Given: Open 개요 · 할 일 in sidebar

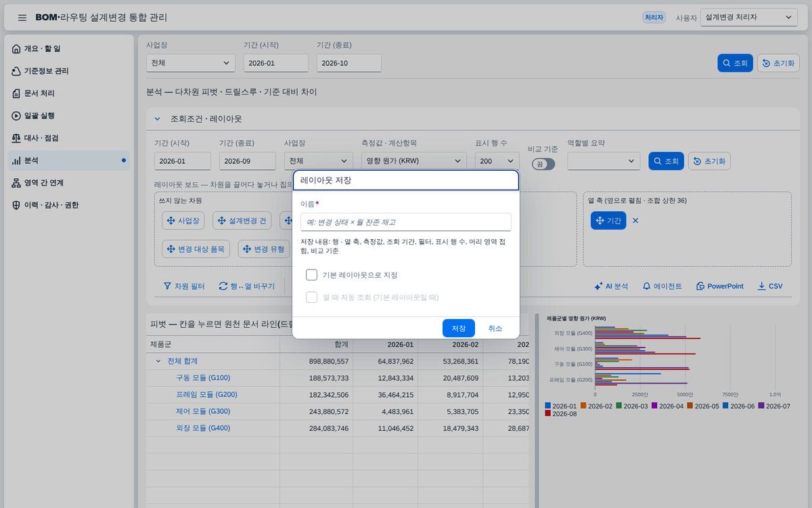Looking at the screenshot, I should click(70, 49).
